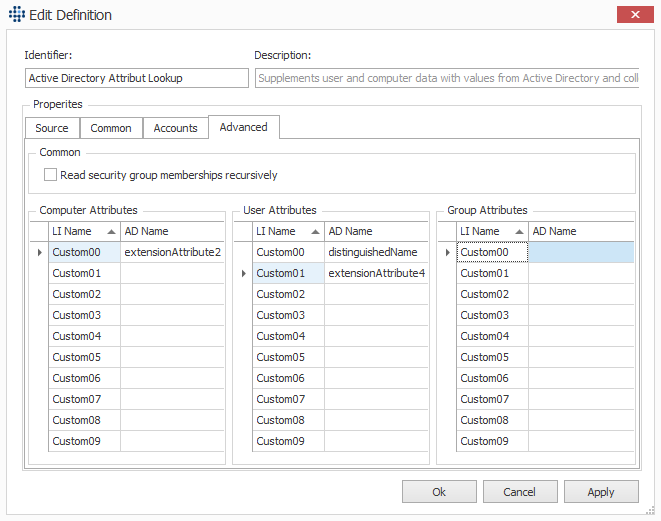Image resolution: width=661 pixels, height=521 pixels.
Task: Switch to the Source tab
Action: (x=52, y=128)
